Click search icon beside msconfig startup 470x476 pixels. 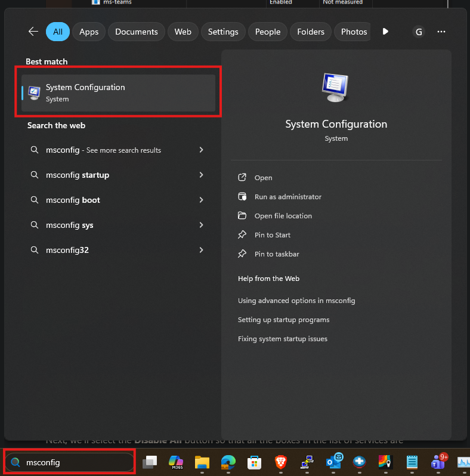coord(35,175)
